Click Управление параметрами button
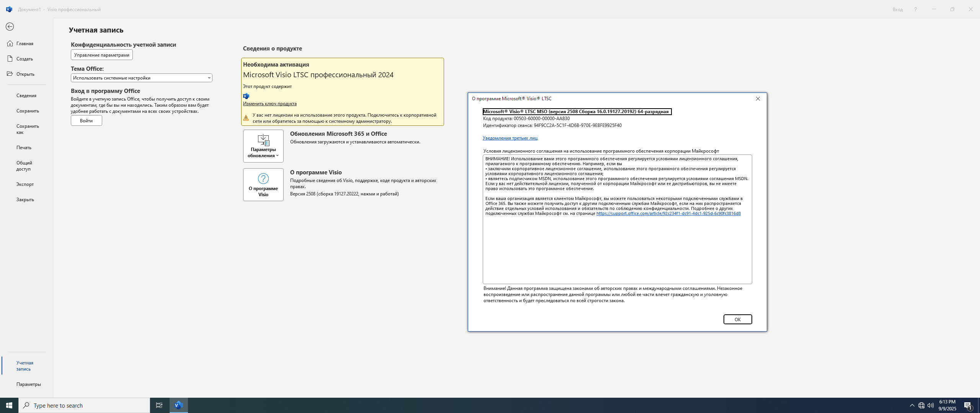 (102, 55)
